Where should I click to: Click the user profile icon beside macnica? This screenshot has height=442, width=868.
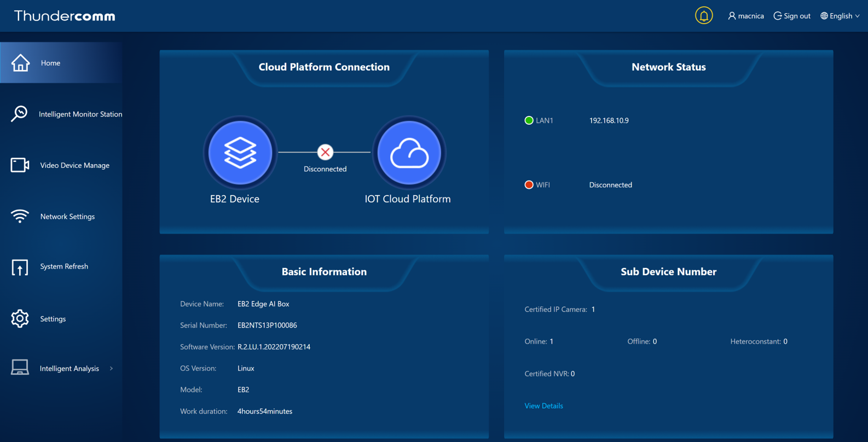pos(732,16)
